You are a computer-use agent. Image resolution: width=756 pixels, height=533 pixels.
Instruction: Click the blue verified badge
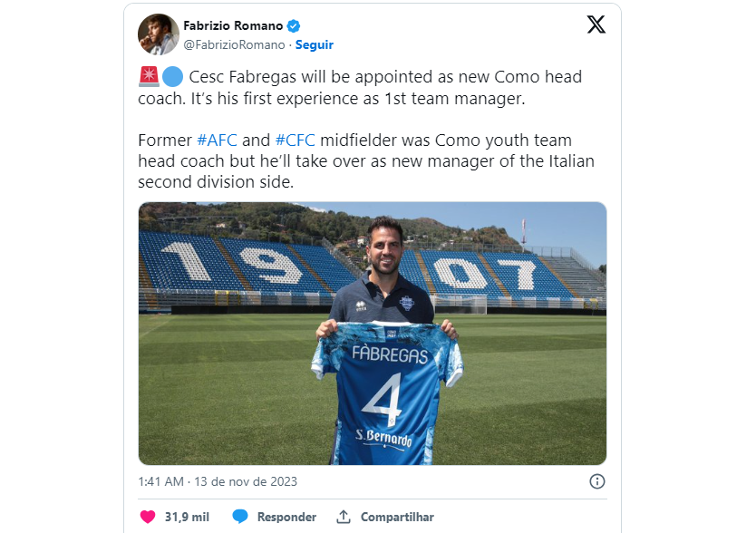pos(295,25)
